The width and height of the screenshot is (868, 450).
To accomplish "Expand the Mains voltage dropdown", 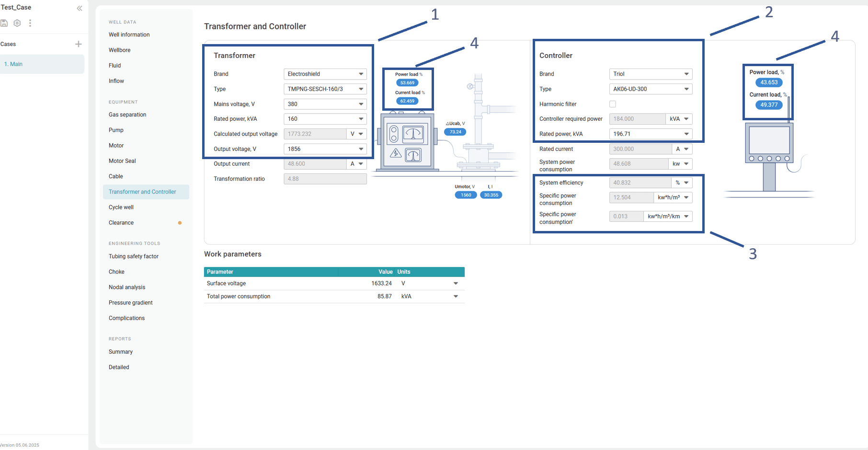I will [325, 104].
